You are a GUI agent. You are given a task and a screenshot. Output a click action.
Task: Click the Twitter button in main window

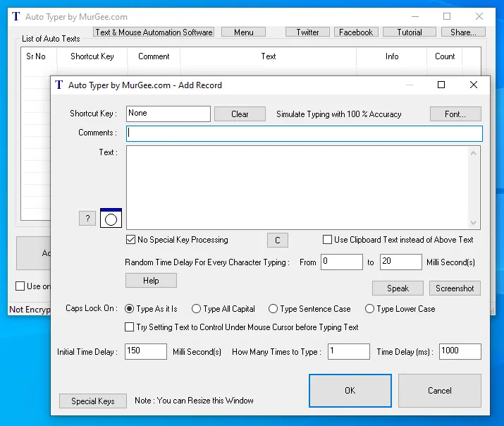[x=307, y=32]
